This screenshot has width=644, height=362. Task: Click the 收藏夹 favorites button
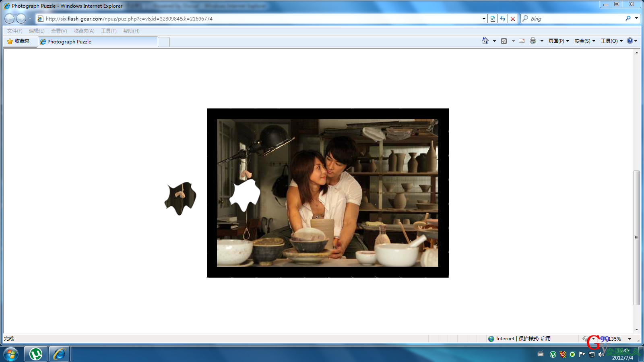tap(19, 41)
